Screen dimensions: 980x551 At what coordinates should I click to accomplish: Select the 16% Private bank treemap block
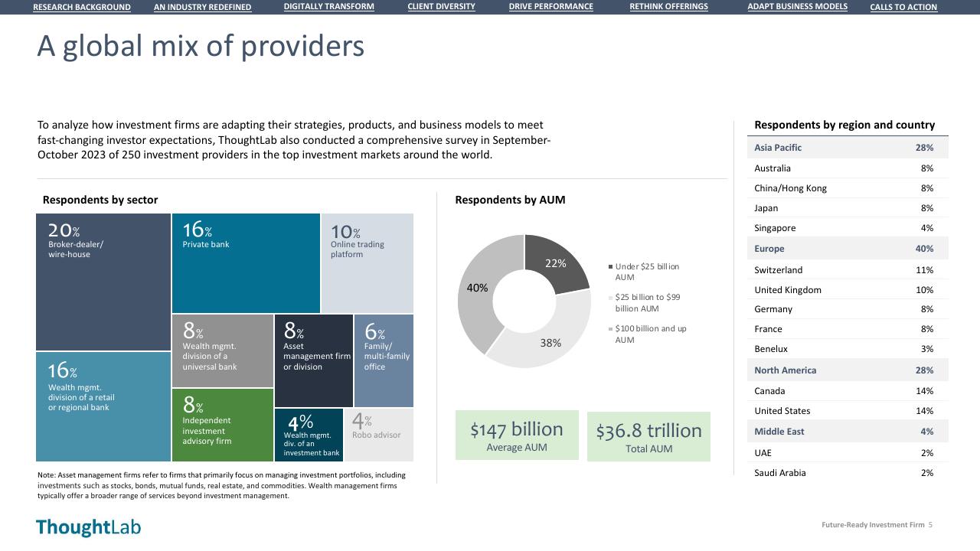[x=246, y=263]
